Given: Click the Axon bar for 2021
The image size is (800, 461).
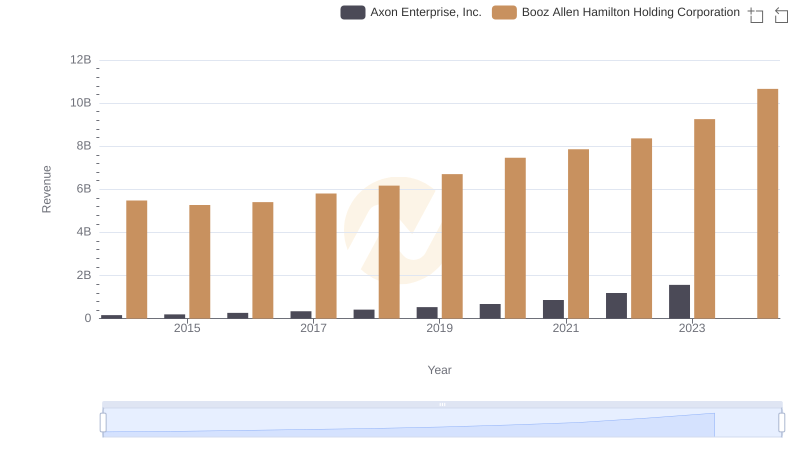Looking at the screenshot, I should [x=553, y=309].
